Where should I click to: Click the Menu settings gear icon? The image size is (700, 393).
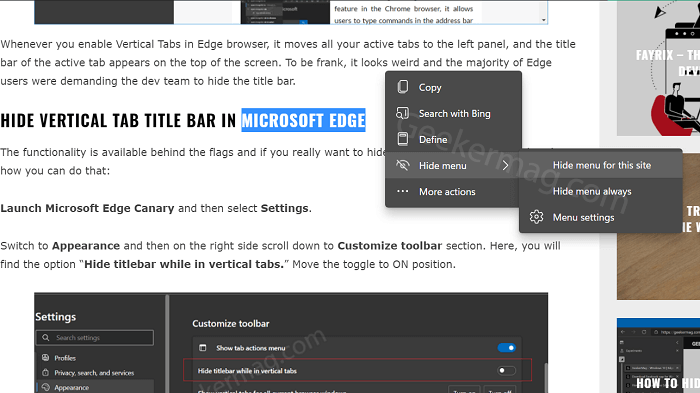click(536, 217)
